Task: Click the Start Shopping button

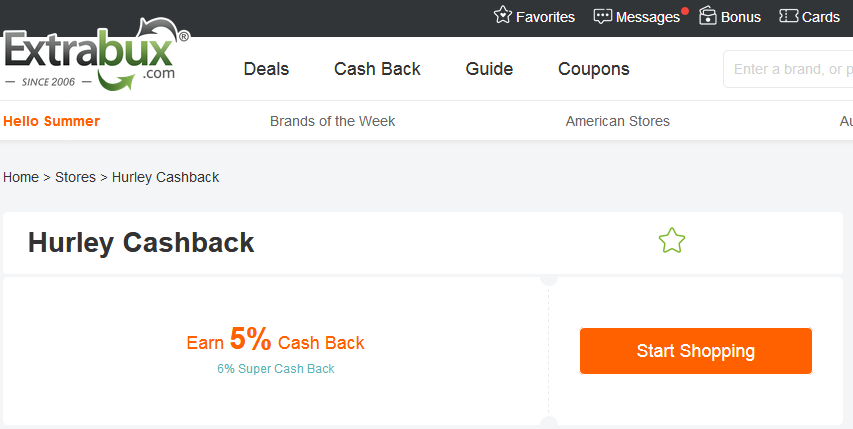Action: pyautogui.click(x=695, y=351)
